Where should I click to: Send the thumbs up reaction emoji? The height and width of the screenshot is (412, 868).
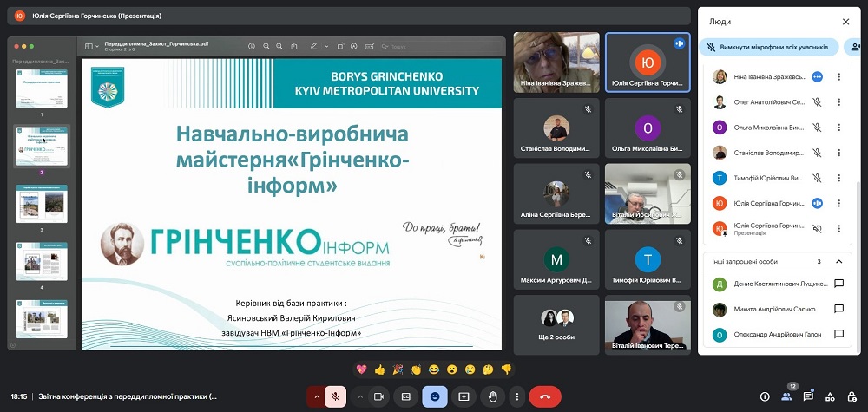379,369
